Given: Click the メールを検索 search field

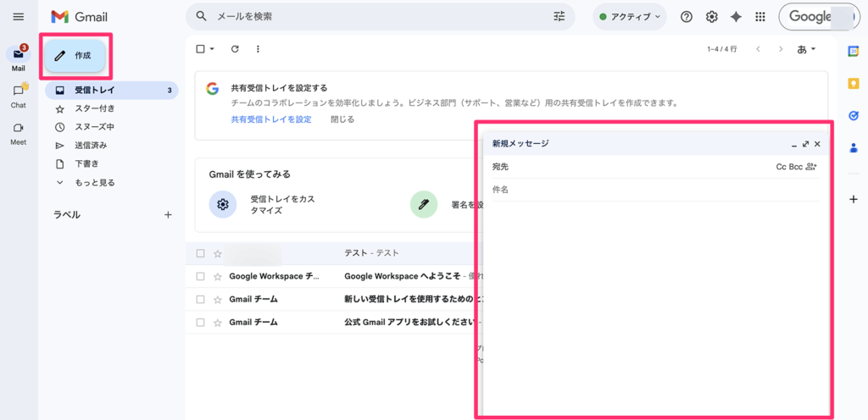Looking at the screenshot, I should (382, 17).
